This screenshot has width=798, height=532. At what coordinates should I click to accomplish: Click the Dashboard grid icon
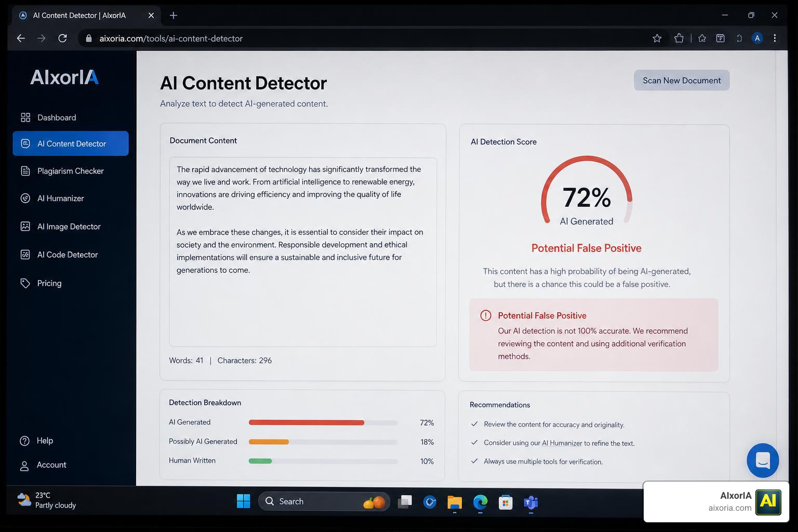click(x=25, y=117)
